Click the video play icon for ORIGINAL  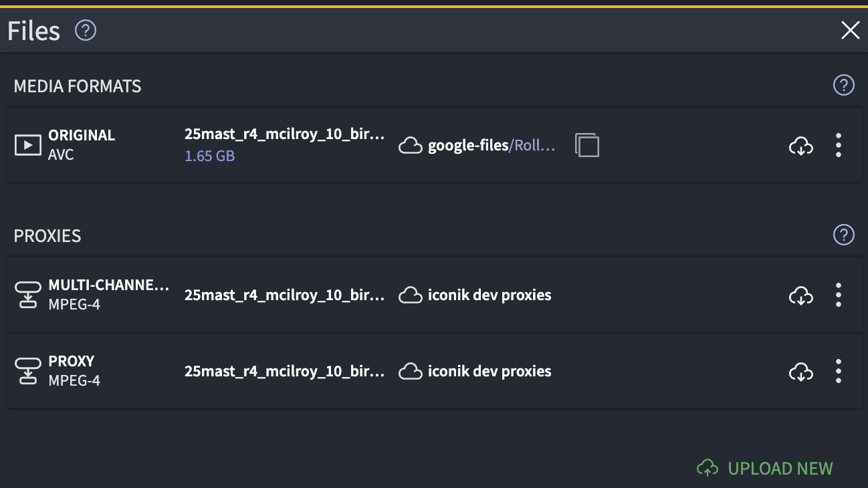click(x=28, y=144)
